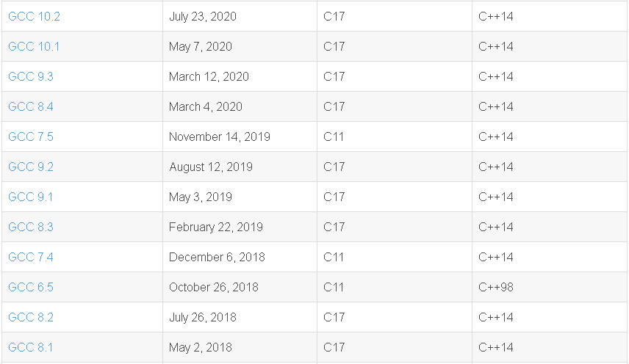Open the GCC 7.5 release page
The width and height of the screenshot is (629, 364).
pos(31,136)
